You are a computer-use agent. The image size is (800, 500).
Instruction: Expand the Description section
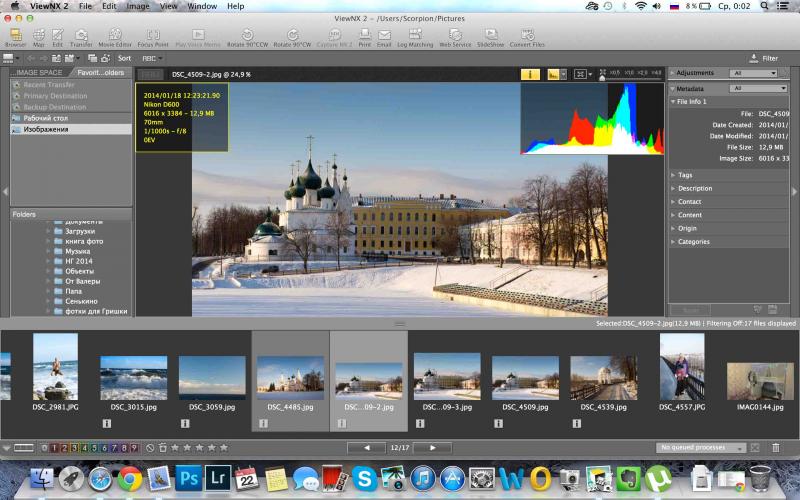pyautogui.click(x=673, y=188)
